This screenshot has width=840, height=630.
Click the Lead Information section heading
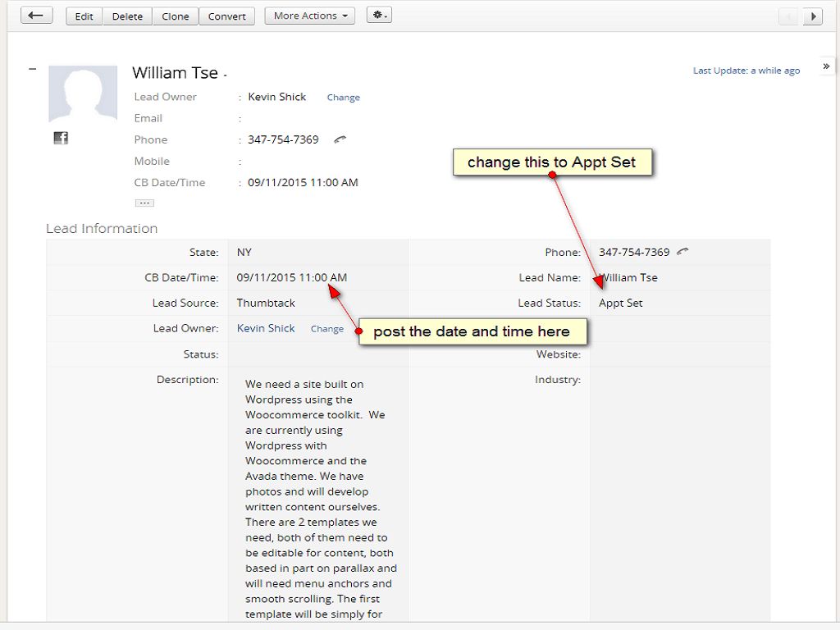click(x=102, y=229)
